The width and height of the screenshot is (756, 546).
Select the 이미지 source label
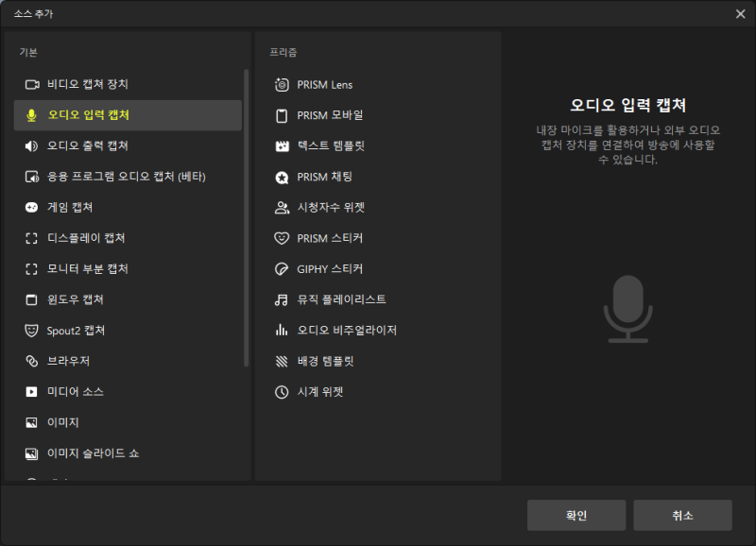click(63, 422)
